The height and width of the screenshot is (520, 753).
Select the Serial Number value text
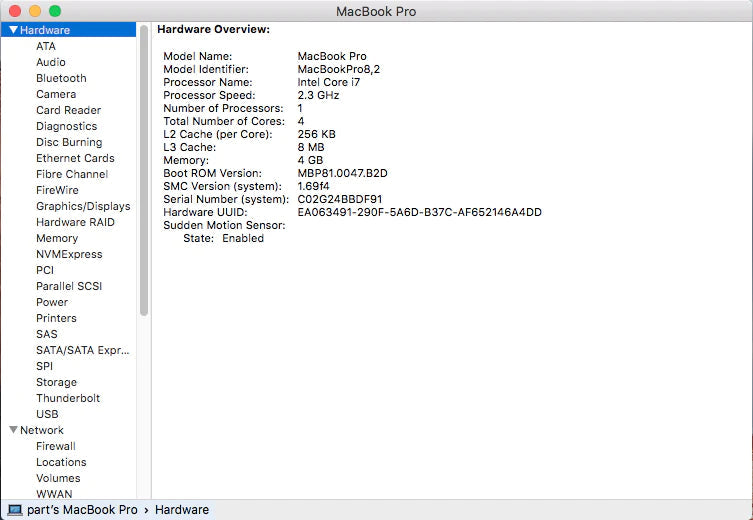coord(340,199)
